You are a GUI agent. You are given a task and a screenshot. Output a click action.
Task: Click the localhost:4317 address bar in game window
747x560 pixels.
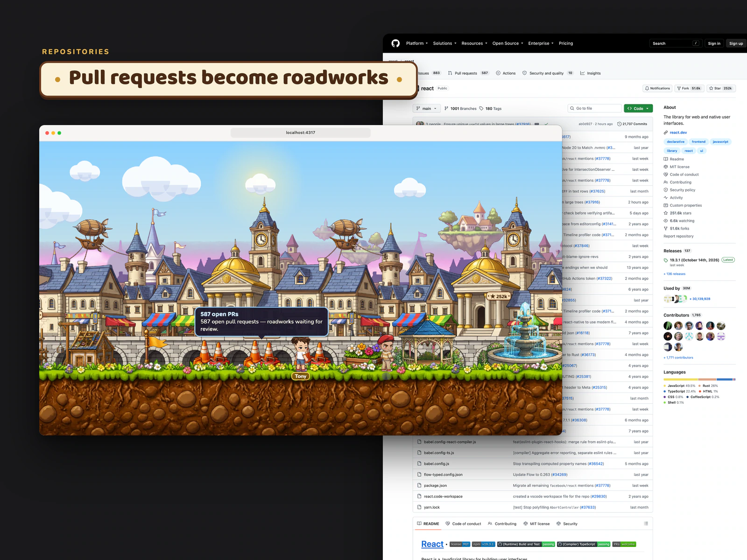301,133
